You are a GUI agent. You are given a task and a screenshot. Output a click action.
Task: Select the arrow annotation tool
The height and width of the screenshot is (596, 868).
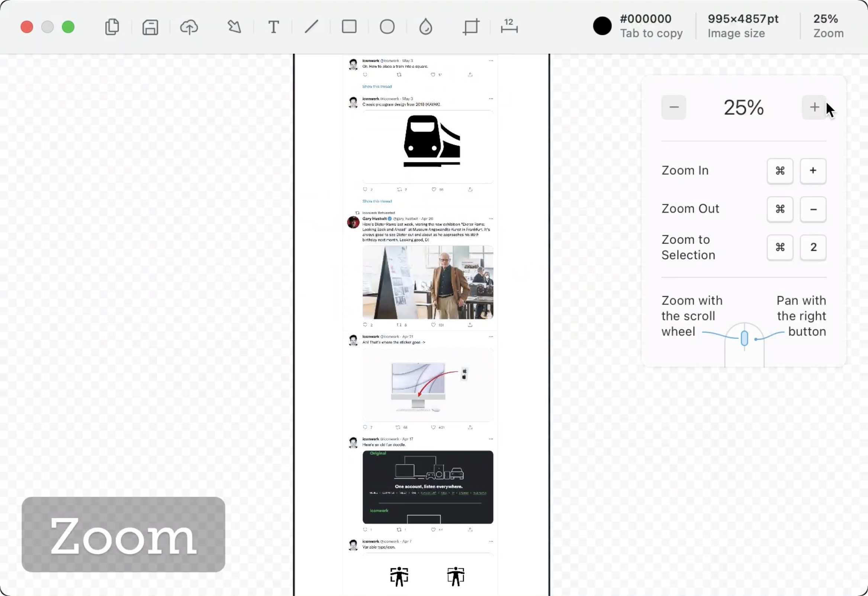coord(235,27)
